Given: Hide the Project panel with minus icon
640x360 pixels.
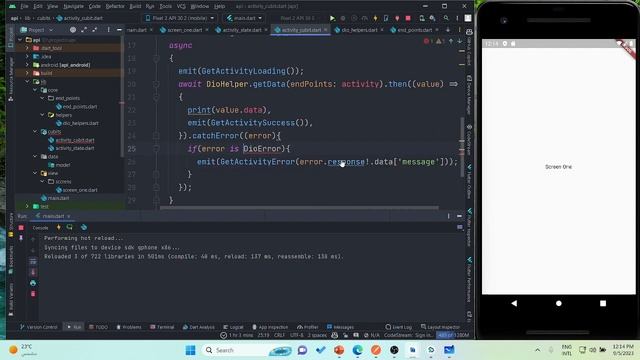Looking at the screenshot, I should 119,30.
